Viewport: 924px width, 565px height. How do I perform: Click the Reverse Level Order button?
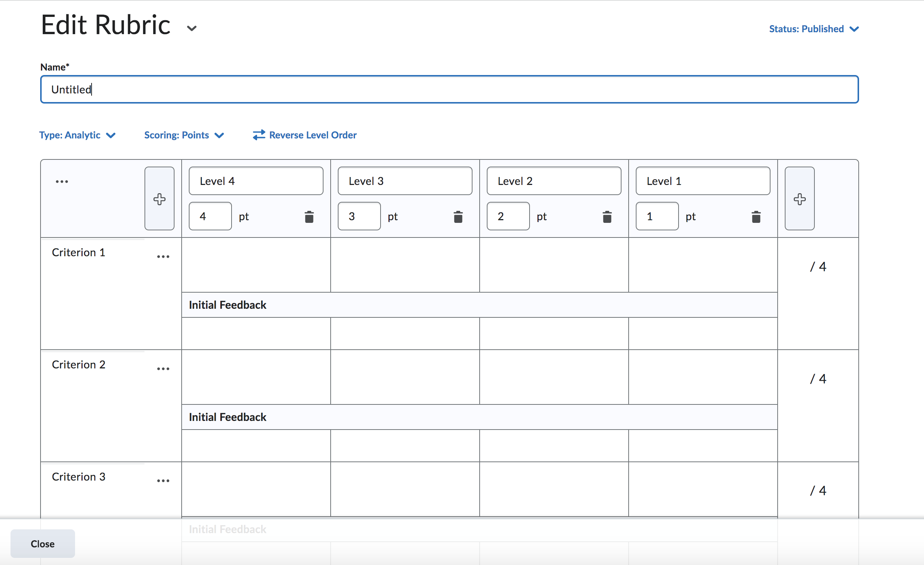[x=304, y=135]
